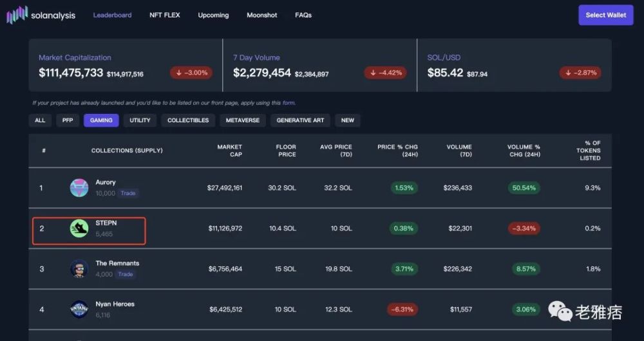Click The Remnants 8.57% volume change badge
The width and height of the screenshot is (644, 341).
point(526,269)
